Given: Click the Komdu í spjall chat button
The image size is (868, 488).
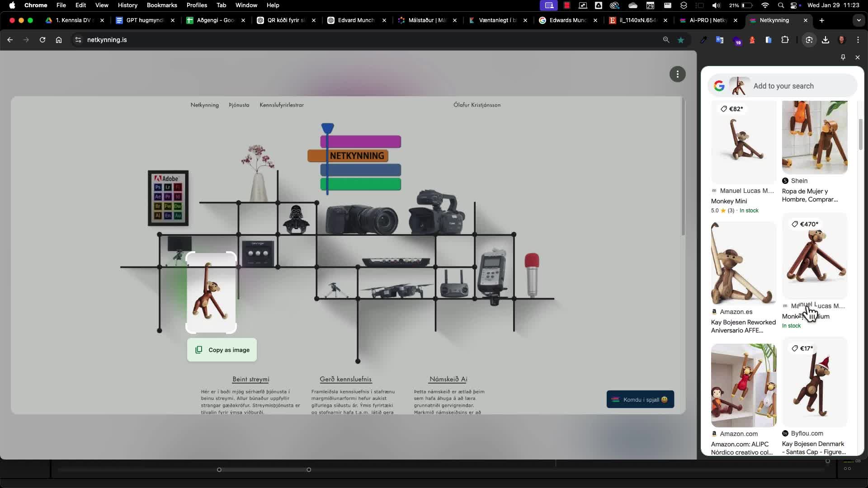Looking at the screenshot, I should coord(640,399).
